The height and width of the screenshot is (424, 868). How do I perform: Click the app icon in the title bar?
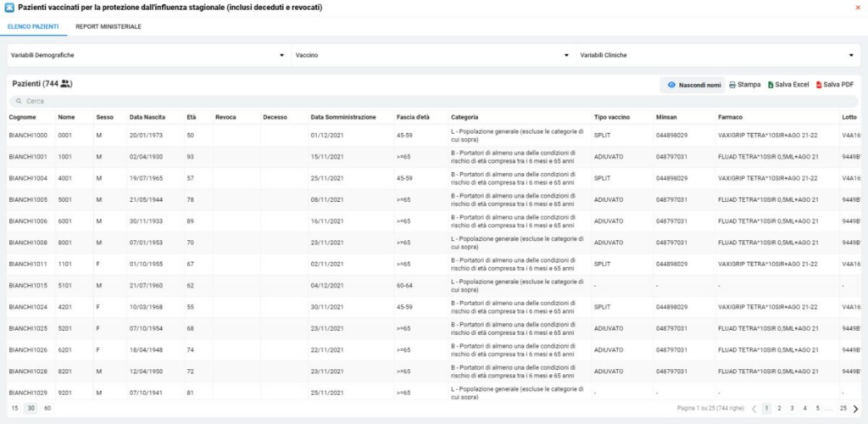pyautogui.click(x=9, y=8)
